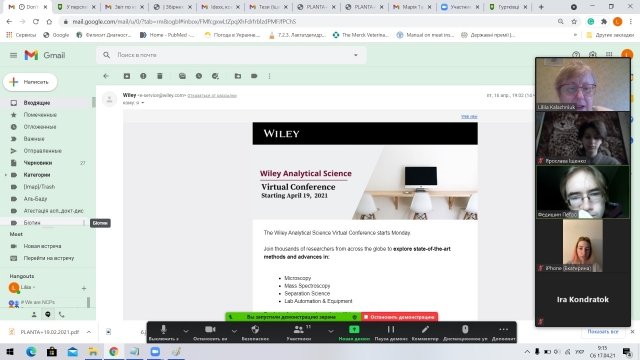Open Google Chrome on the taskbar
This screenshot has height=360, width=640.
pyautogui.click(x=113, y=351)
